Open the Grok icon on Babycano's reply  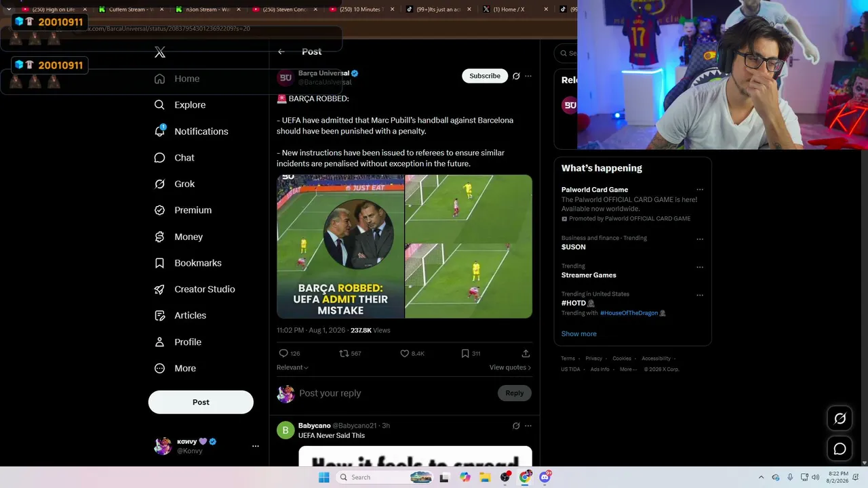tap(516, 426)
